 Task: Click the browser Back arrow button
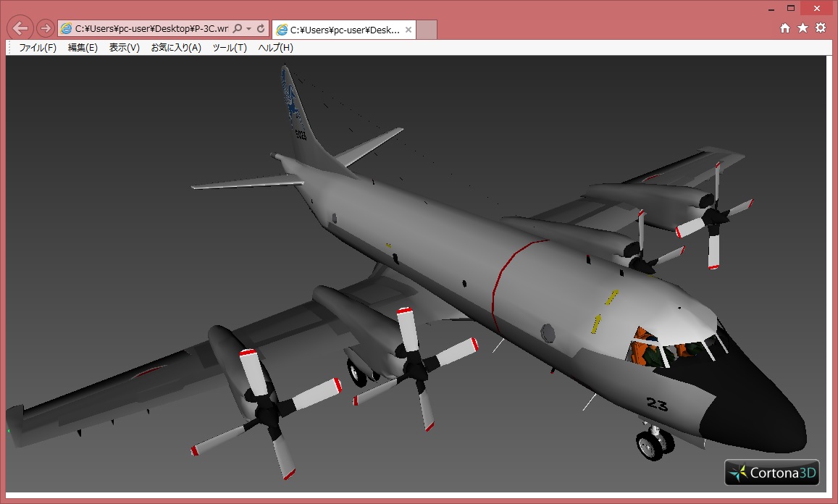(20, 28)
